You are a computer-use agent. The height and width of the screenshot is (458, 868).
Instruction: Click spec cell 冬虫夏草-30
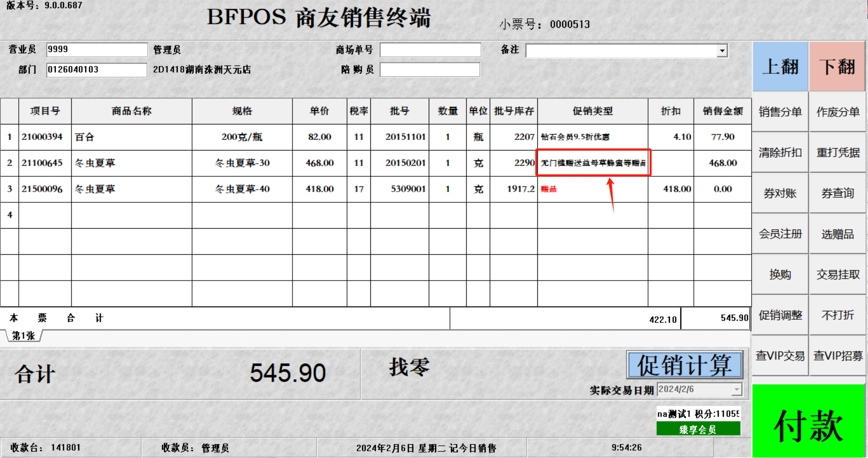pos(242,163)
